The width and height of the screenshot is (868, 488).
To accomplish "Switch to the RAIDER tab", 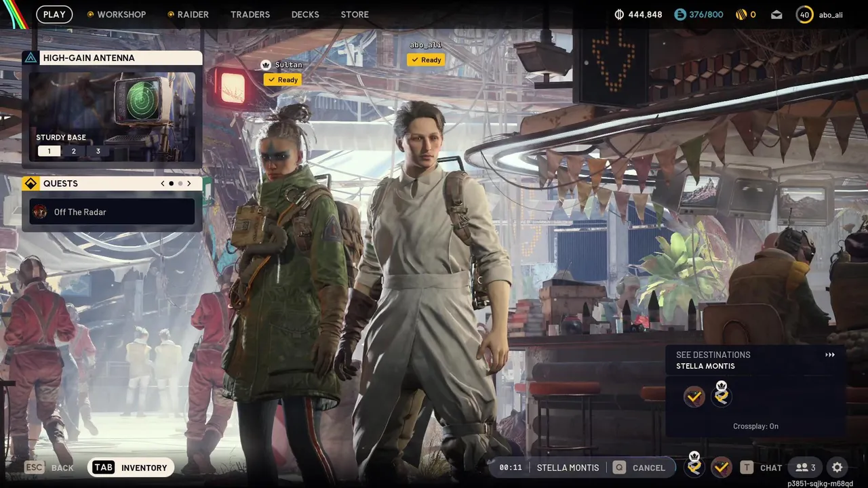I will click(x=188, y=14).
